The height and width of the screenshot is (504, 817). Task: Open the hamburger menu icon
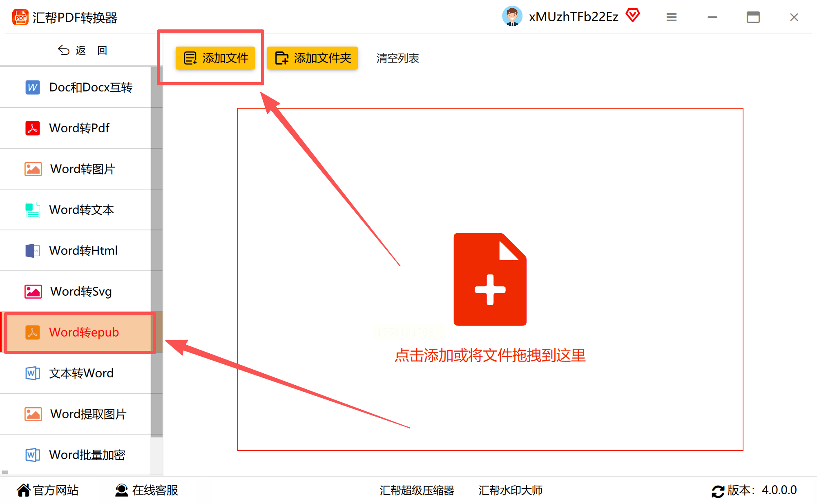click(x=672, y=17)
